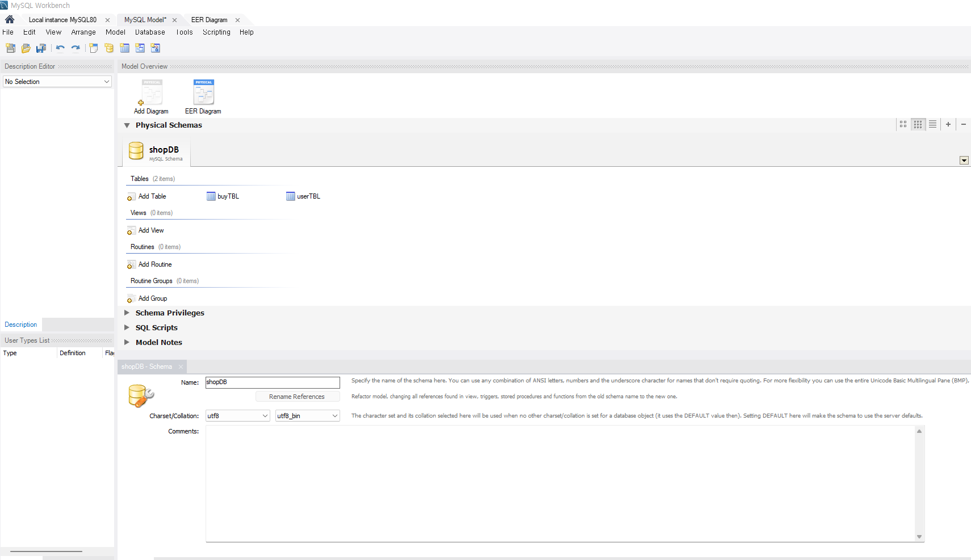Open the Scripting menu
This screenshot has height=560, width=971.
click(216, 32)
